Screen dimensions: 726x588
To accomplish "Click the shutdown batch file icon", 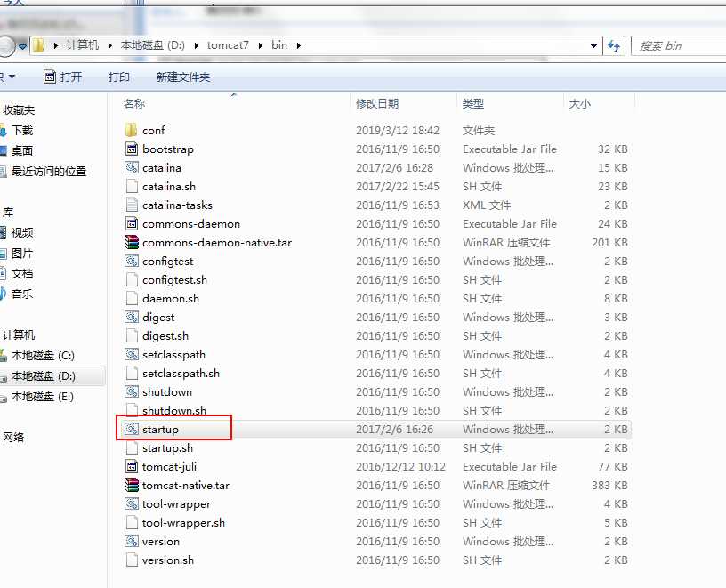I will (132, 391).
